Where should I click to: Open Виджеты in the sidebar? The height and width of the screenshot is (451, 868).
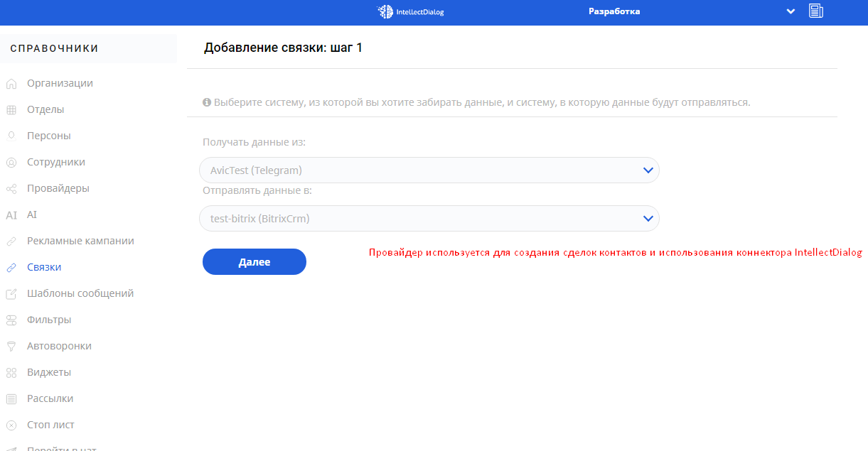click(49, 372)
